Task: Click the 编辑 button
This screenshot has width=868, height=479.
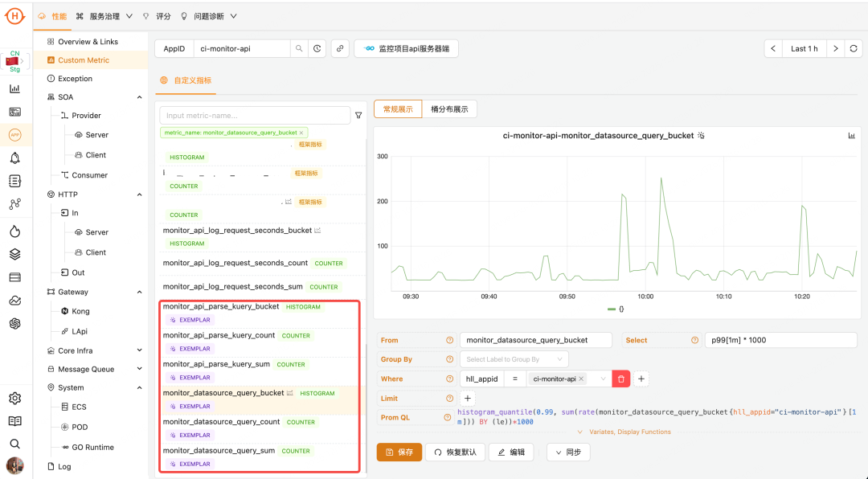Action: (x=511, y=452)
